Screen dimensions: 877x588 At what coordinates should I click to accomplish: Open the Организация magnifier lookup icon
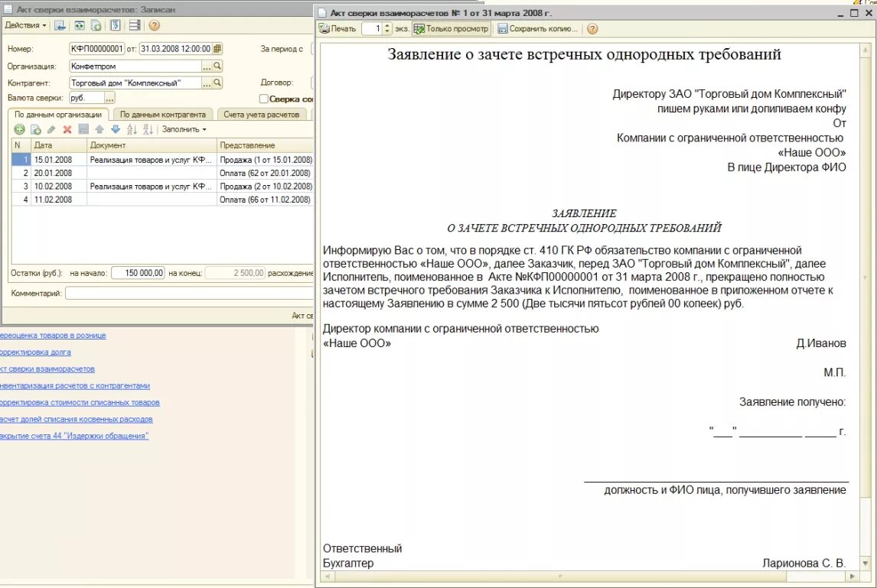(x=217, y=66)
